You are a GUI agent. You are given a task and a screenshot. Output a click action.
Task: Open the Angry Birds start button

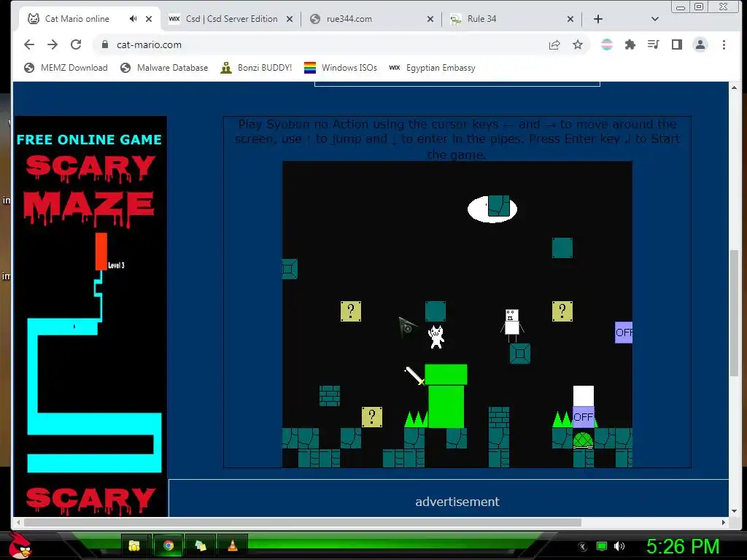click(x=20, y=545)
